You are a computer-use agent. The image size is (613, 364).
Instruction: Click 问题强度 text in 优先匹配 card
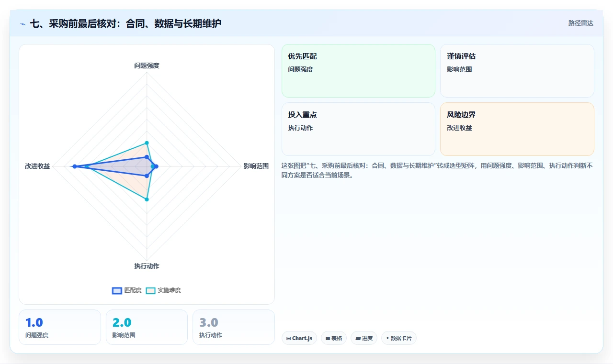point(300,69)
